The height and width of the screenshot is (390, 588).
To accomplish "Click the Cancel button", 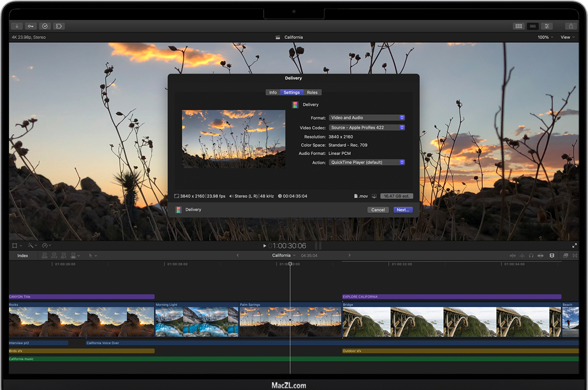I will [378, 210].
